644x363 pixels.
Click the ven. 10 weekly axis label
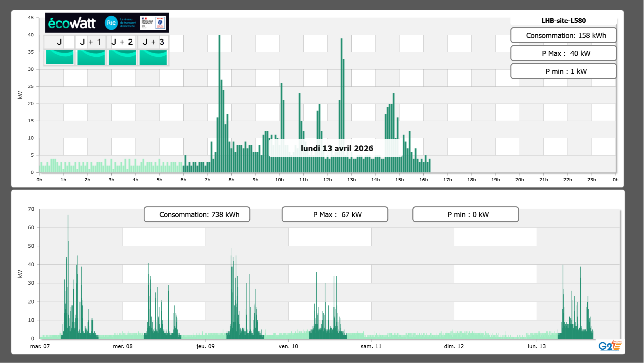point(288,346)
